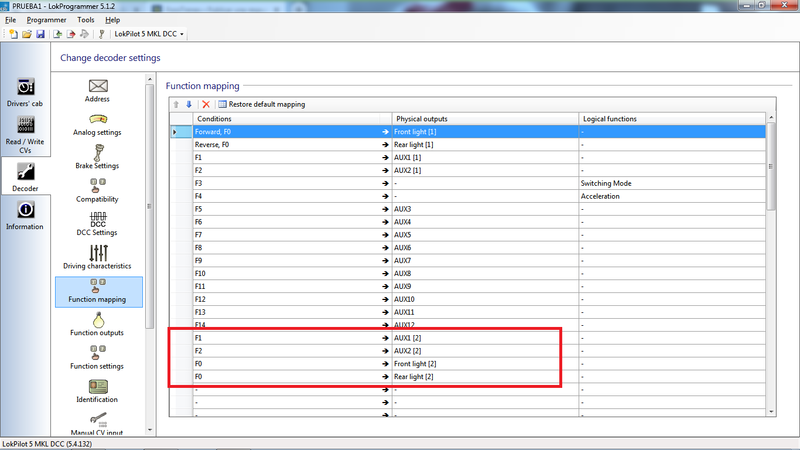
Task: Click sidebar scroll up arrow
Action: pyautogui.click(x=149, y=79)
